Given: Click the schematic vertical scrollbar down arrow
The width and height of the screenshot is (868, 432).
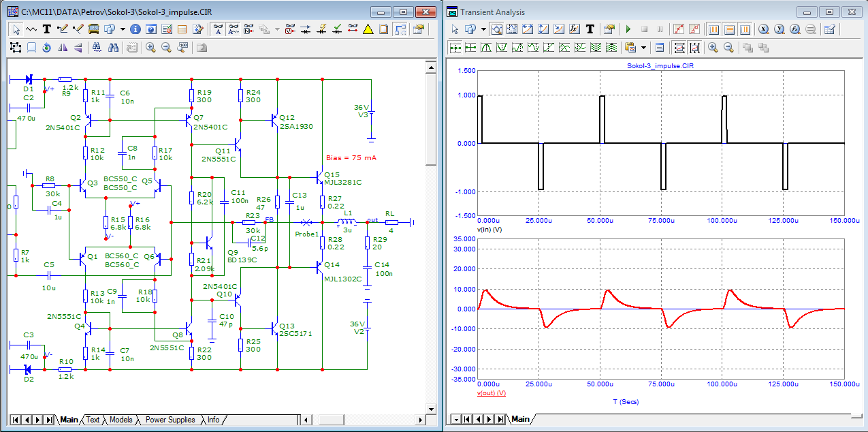Looking at the screenshot, I should pyautogui.click(x=430, y=409).
